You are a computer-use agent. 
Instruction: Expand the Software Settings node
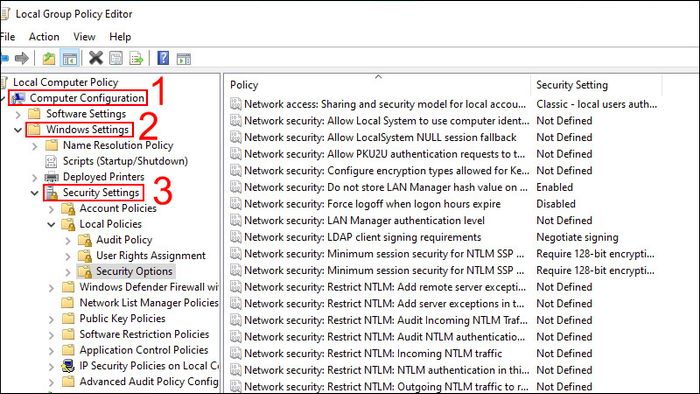tap(18, 114)
